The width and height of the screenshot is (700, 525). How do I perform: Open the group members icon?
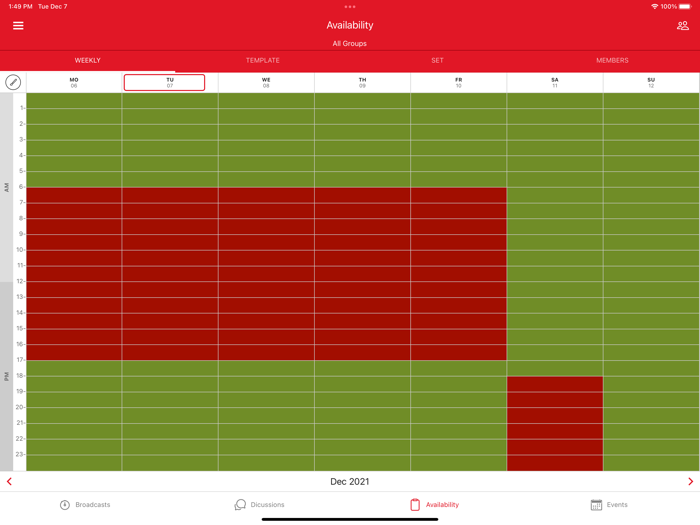[x=683, y=25]
